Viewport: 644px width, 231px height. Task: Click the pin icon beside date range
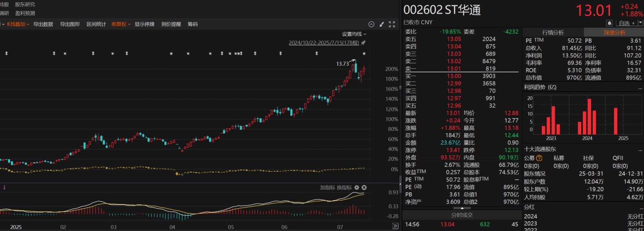point(363,43)
